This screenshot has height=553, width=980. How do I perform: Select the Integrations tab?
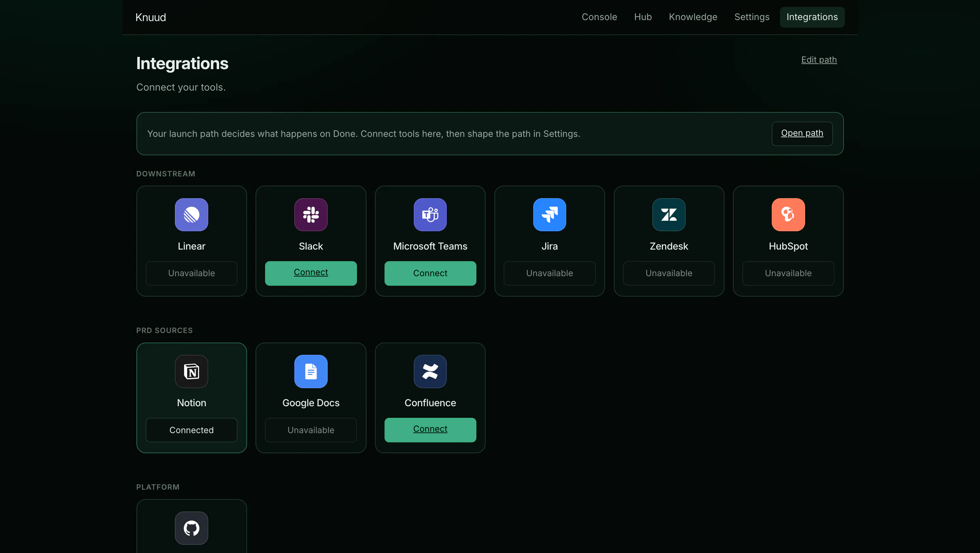(812, 17)
